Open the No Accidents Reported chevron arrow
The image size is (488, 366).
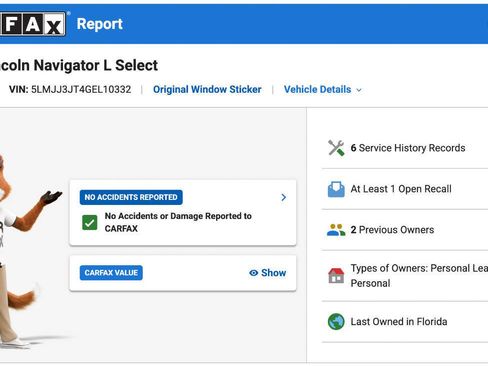pyautogui.click(x=283, y=197)
